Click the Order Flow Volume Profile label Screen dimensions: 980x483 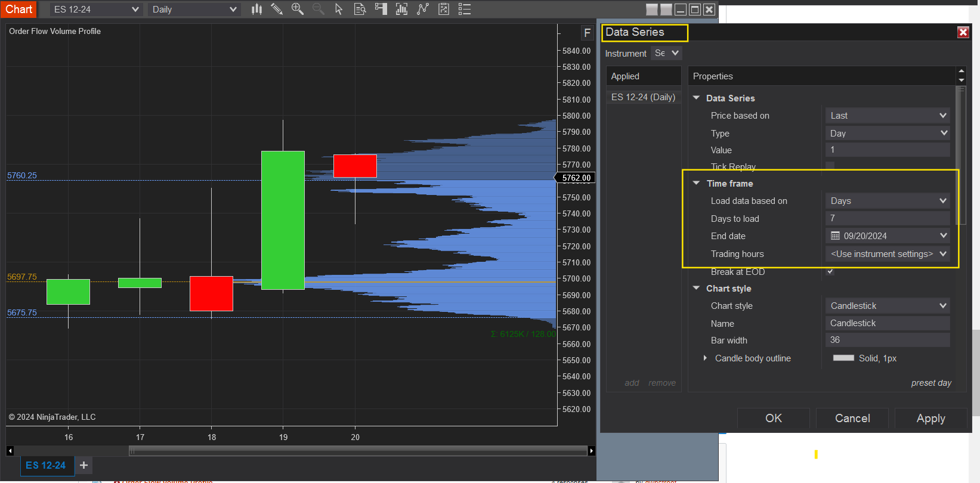[55, 31]
